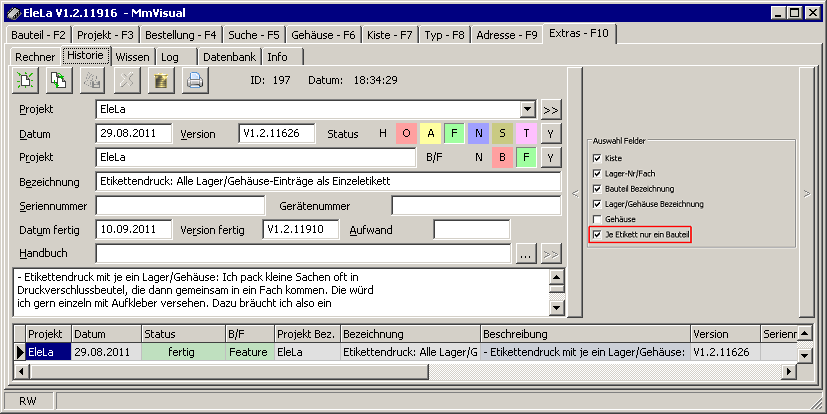This screenshot has height=414, width=827.
Task: Set status with the green F status button
Action: point(454,134)
